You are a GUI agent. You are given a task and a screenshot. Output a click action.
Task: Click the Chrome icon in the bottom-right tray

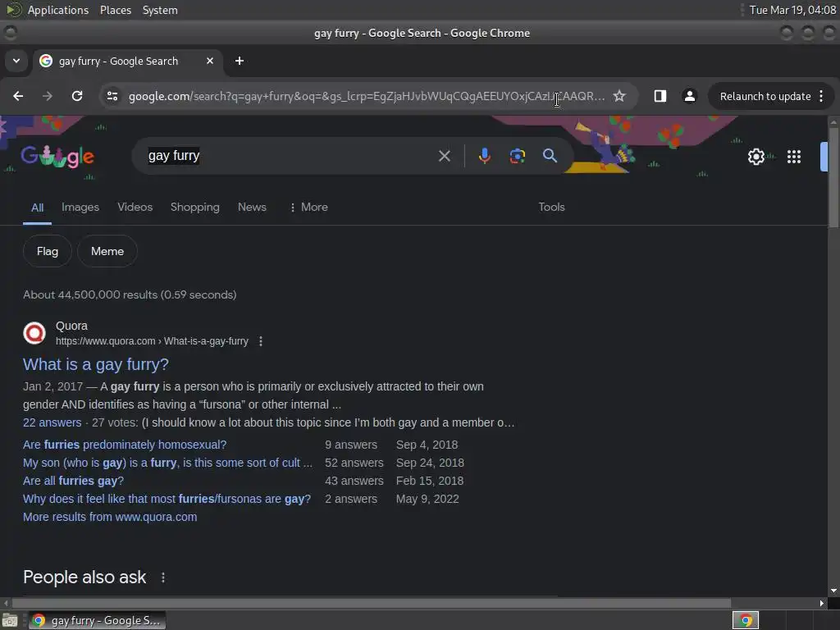pyautogui.click(x=745, y=620)
